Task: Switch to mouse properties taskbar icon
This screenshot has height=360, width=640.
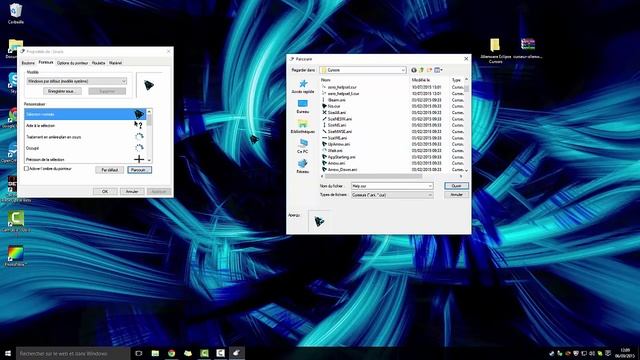Action: (237, 353)
